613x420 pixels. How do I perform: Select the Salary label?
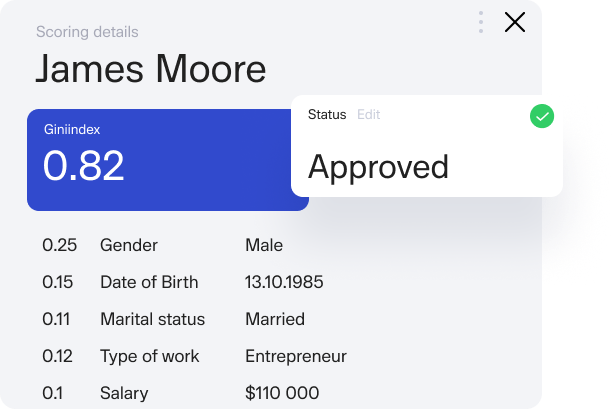125,394
